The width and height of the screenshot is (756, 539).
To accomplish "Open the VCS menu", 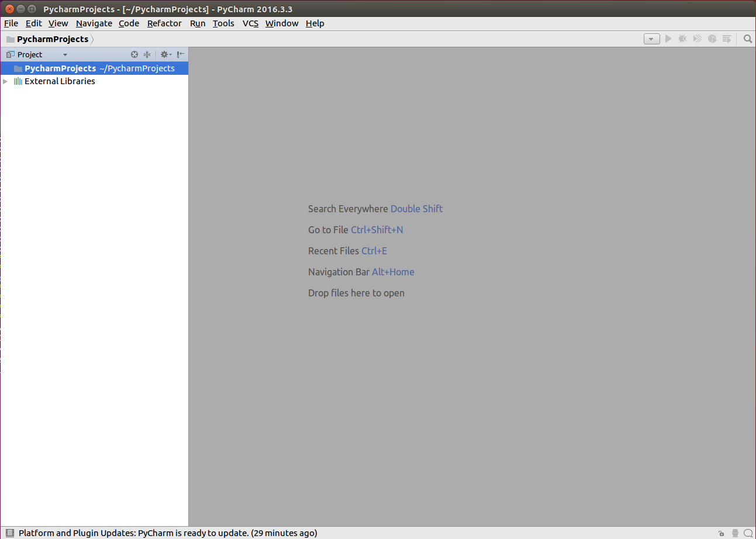I will [x=250, y=23].
